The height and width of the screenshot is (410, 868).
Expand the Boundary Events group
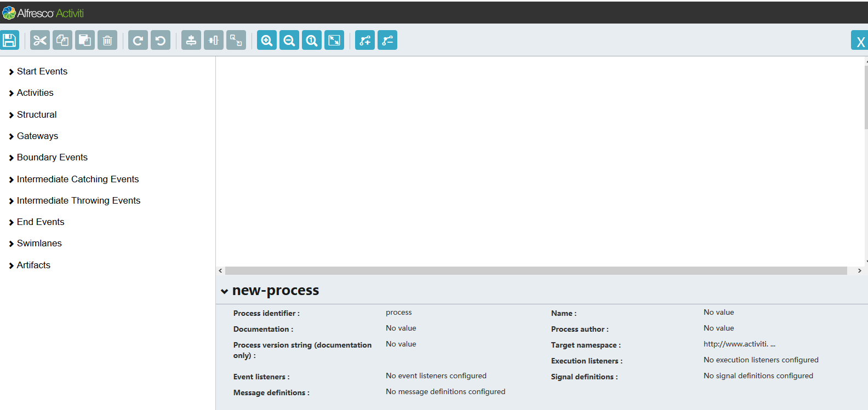(48, 158)
